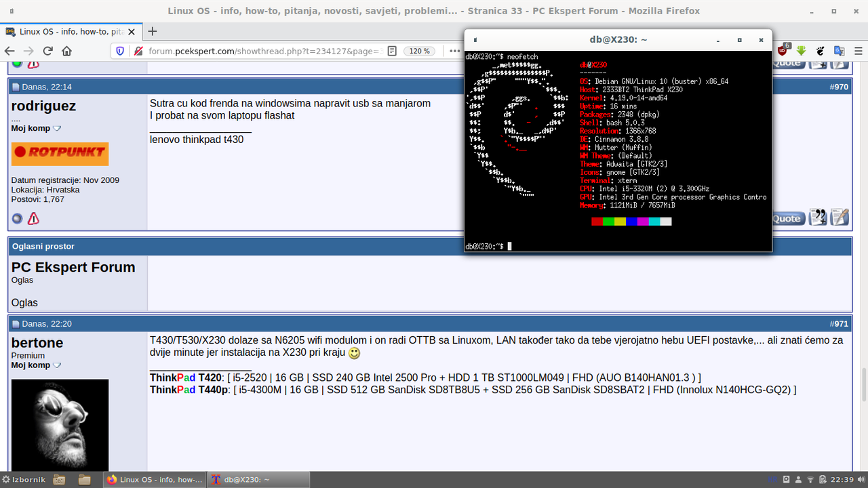Click the 'lenovo thinkpad t430' signature text
This screenshot has height=488, width=868.
pyautogui.click(x=197, y=140)
